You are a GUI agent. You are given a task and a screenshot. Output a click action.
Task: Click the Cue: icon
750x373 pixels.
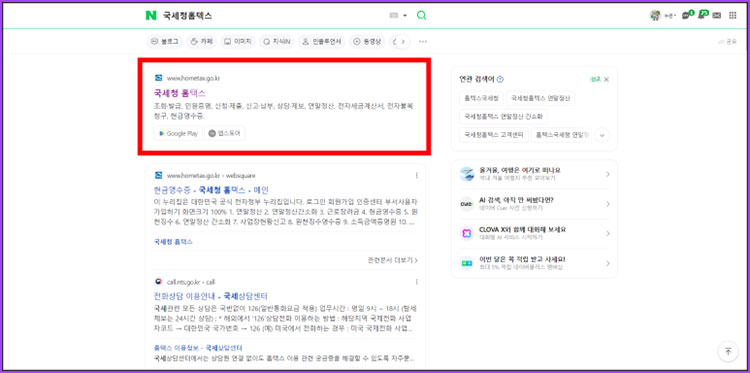click(x=467, y=204)
